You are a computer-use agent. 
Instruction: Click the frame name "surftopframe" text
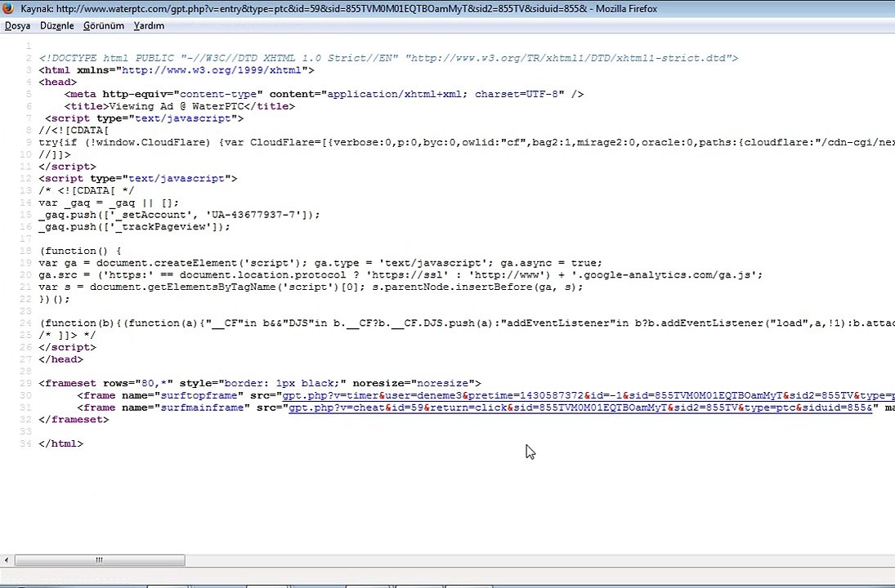160,395
